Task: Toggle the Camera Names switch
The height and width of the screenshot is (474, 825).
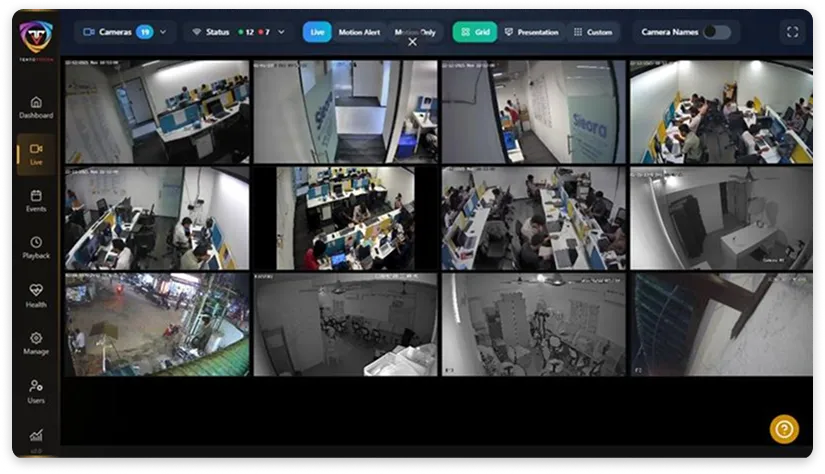Action: tap(716, 32)
